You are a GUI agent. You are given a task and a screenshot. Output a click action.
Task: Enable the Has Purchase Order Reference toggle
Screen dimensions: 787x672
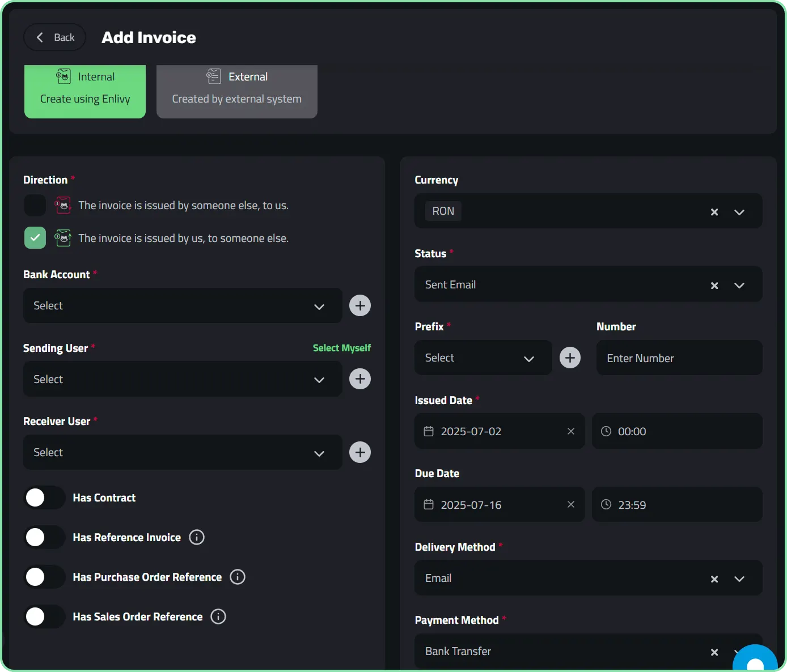click(45, 577)
